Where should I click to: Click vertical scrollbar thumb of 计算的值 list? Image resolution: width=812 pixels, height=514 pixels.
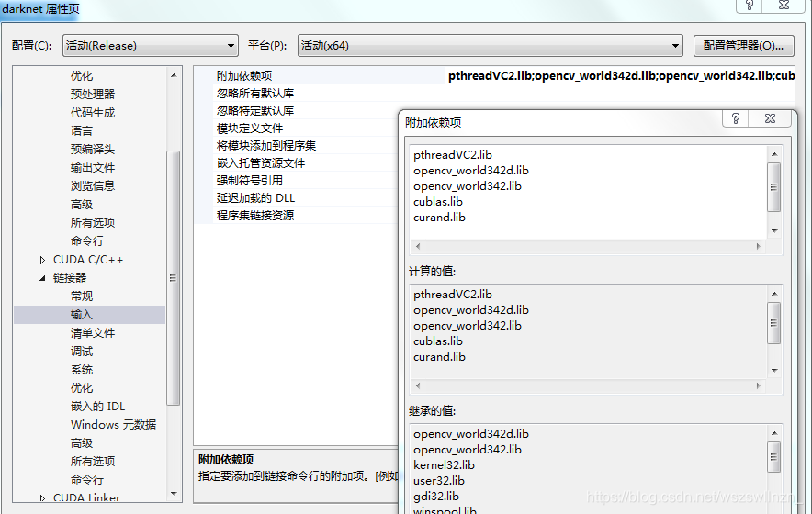(x=773, y=323)
